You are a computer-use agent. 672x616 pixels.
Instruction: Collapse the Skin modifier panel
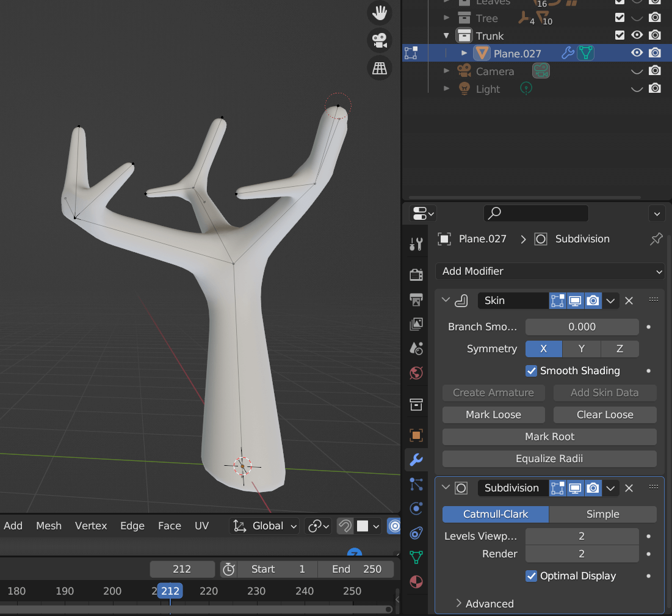[x=446, y=300]
